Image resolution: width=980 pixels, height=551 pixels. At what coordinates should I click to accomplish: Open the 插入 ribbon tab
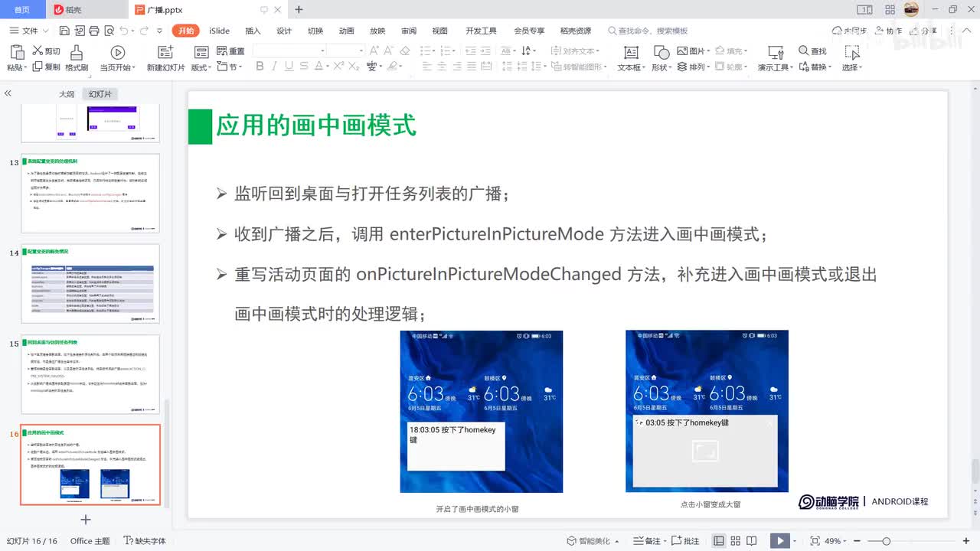click(x=253, y=31)
